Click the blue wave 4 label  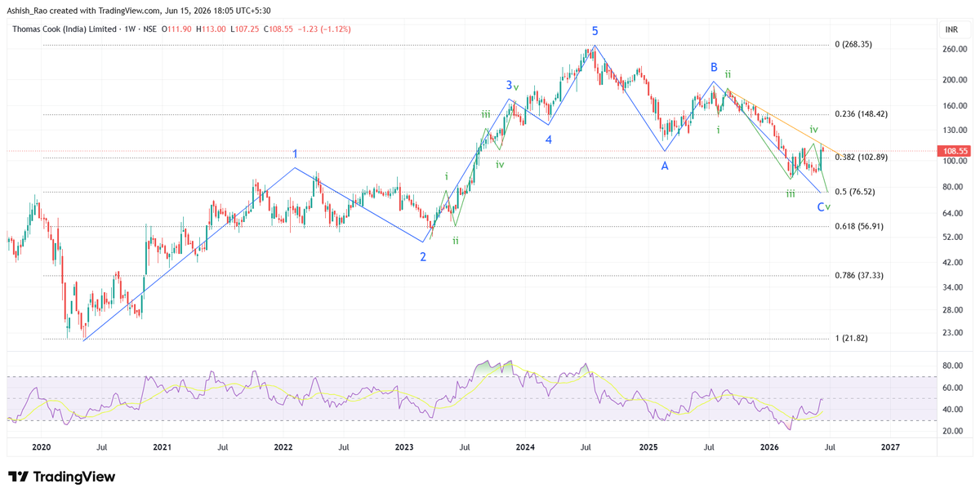pyautogui.click(x=549, y=140)
